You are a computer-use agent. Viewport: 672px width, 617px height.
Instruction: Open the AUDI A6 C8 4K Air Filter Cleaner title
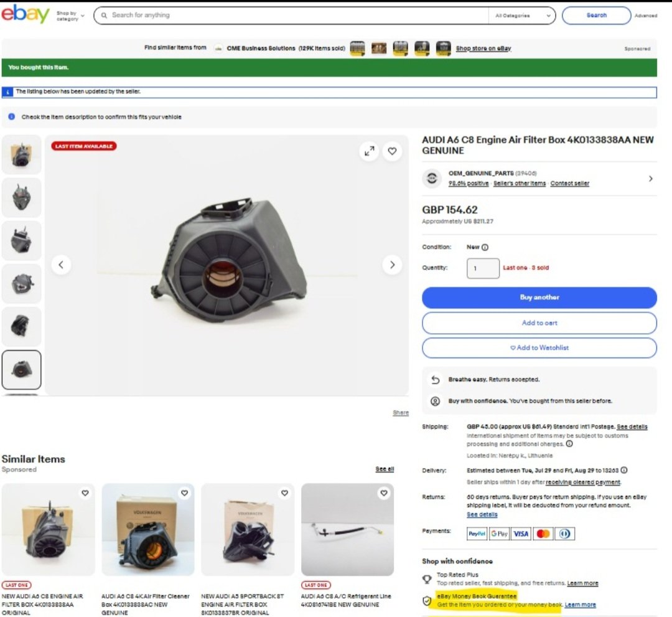pyautogui.click(x=145, y=605)
